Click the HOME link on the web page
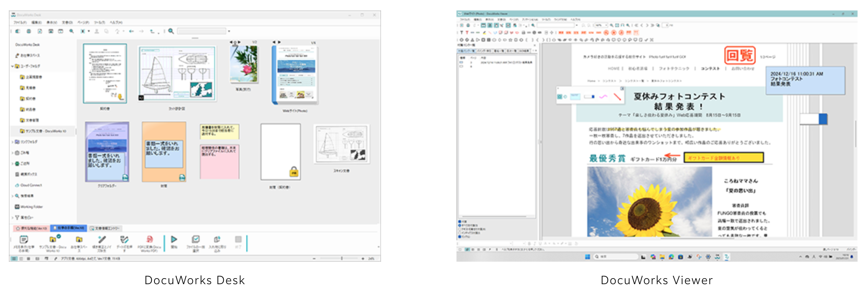The width and height of the screenshot is (868, 293). pyautogui.click(x=613, y=69)
